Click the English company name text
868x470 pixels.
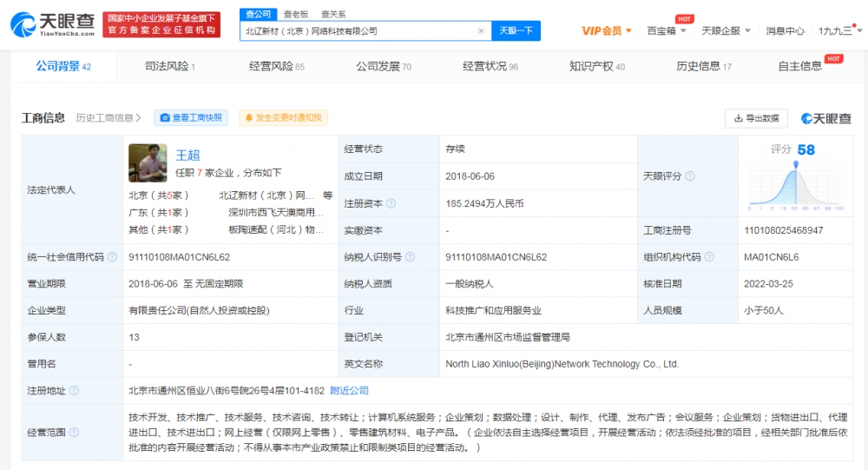click(x=562, y=364)
